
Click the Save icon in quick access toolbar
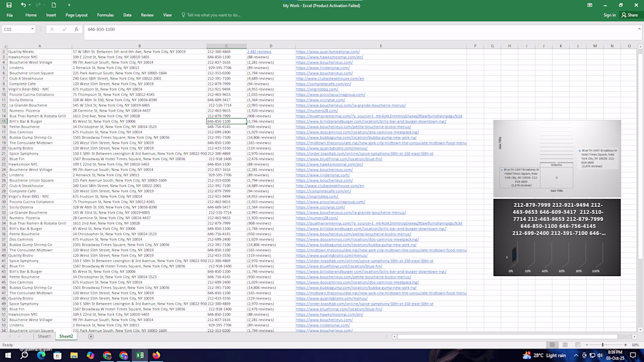pyautogui.click(x=9, y=5)
